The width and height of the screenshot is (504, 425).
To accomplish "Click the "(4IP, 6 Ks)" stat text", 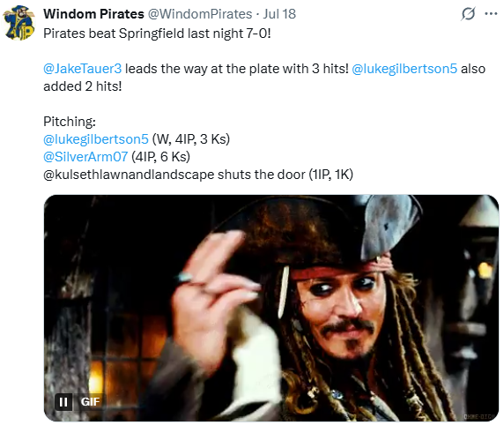I will coord(160,157).
